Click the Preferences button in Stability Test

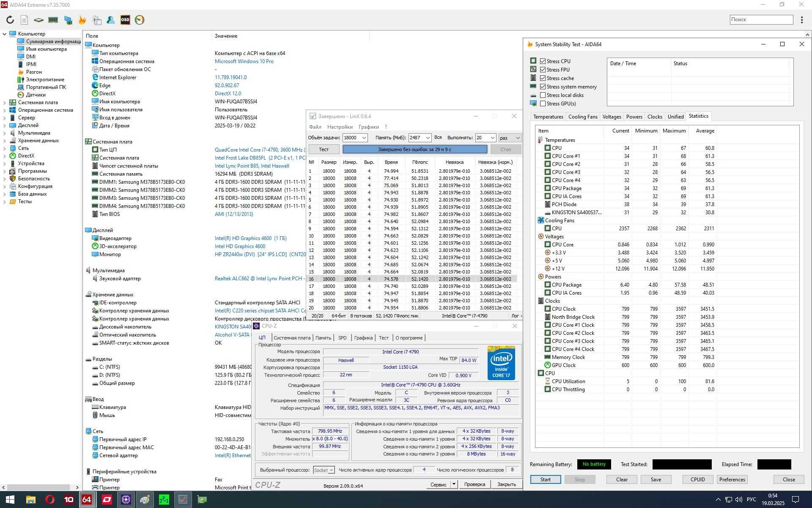click(732, 480)
